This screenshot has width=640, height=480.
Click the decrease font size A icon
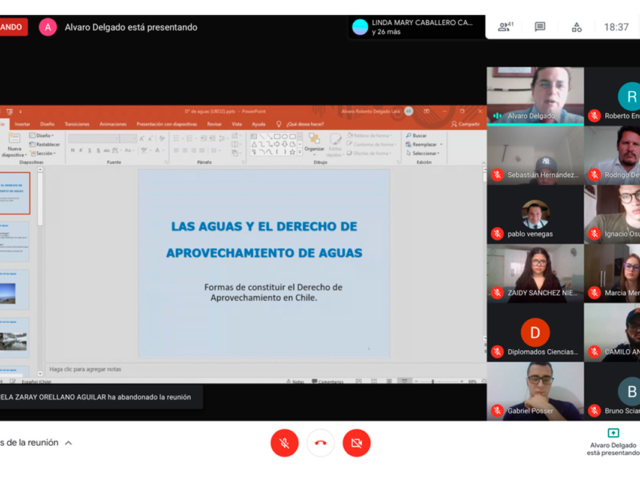pyautogui.click(x=151, y=139)
